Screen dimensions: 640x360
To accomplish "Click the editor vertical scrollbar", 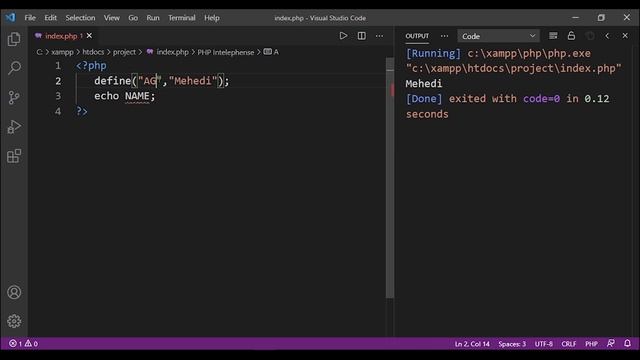I will point(390,178).
